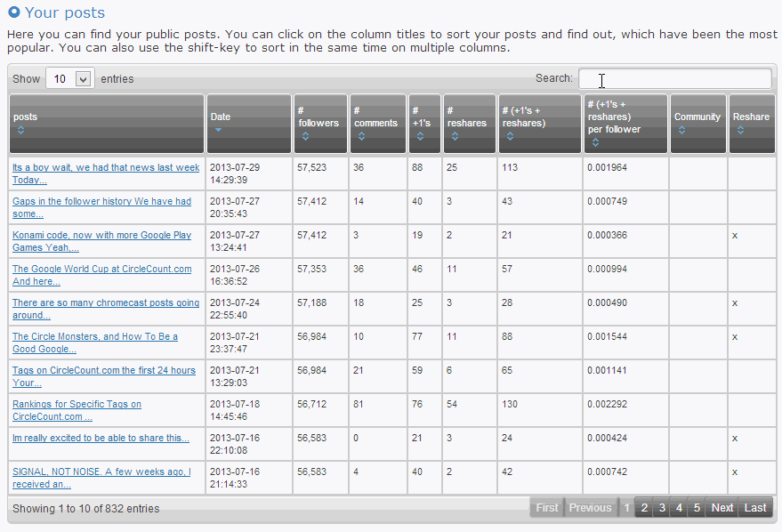Click the sort arrows under posts header
Image resolution: width=782 pixels, height=532 pixels.
click(x=20, y=130)
